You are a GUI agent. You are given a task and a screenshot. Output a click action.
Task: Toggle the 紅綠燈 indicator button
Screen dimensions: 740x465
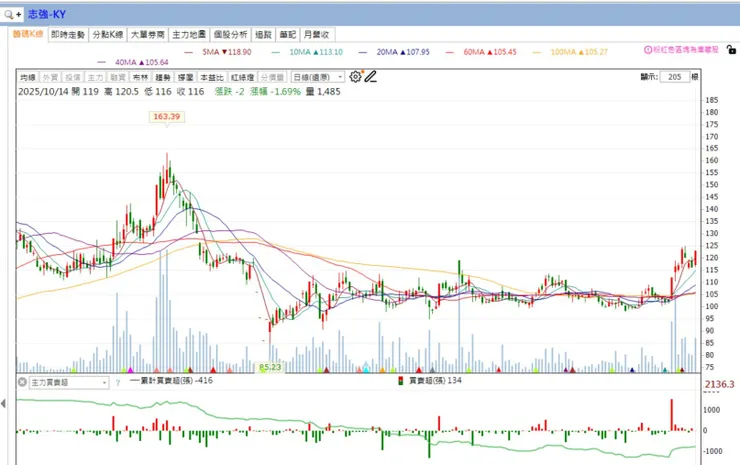[243, 77]
